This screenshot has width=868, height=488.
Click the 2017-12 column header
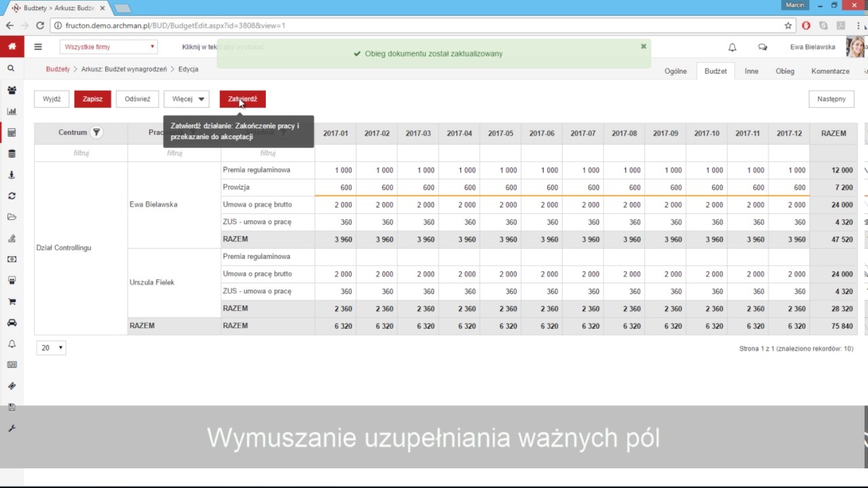[789, 134]
